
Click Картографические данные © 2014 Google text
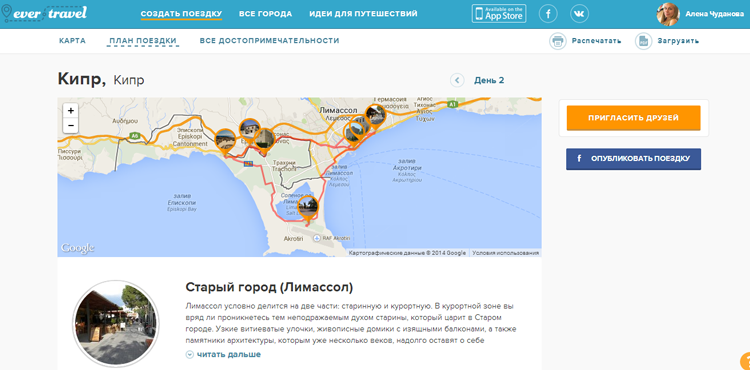[407, 253]
